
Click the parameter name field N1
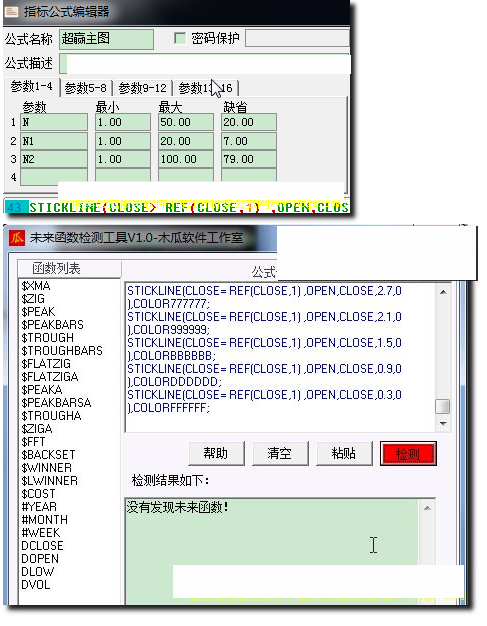point(54,141)
